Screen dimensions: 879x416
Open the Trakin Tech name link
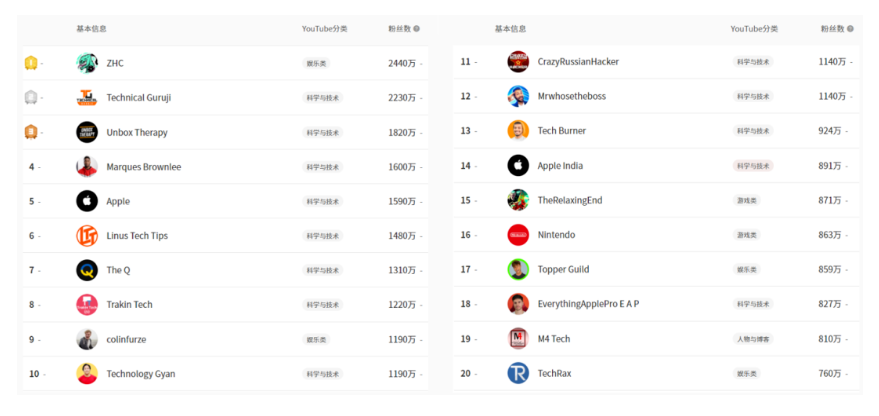(x=129, y=304)
